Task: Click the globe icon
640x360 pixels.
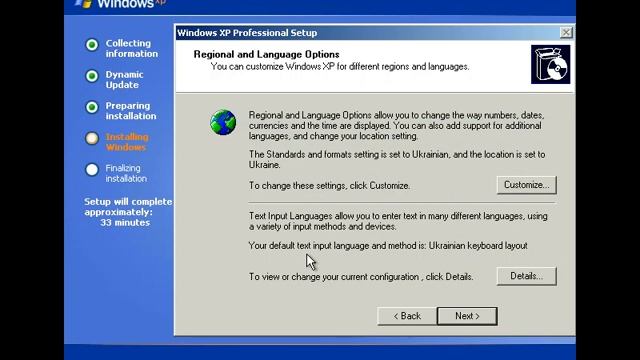Action: tap(223, 122)
